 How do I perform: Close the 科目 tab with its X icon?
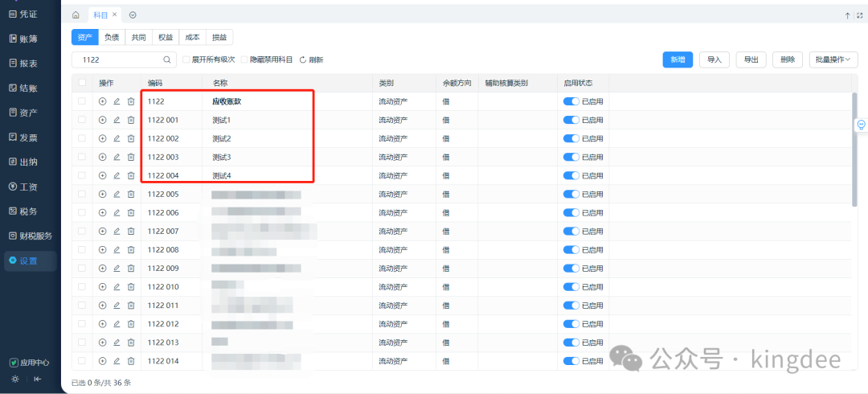pyautogui.click(x=114, y=15)
